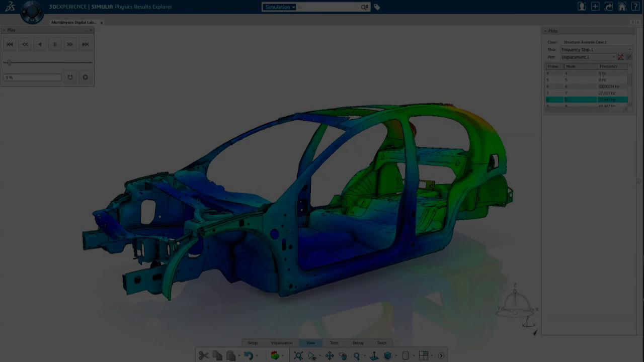Select the 27.027 Hz mode row

(587, 93)
